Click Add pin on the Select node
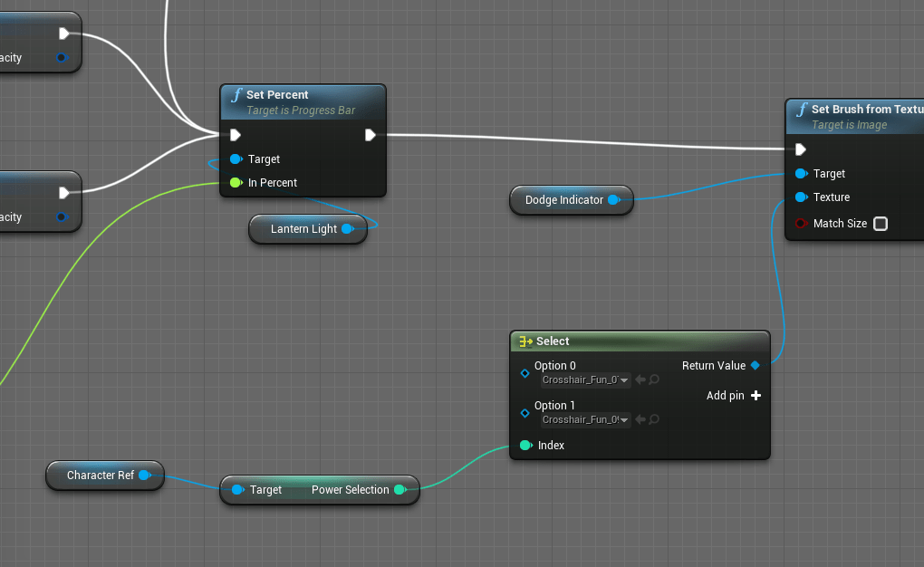Viewport: 924px width, 567px height. [755, 396]
